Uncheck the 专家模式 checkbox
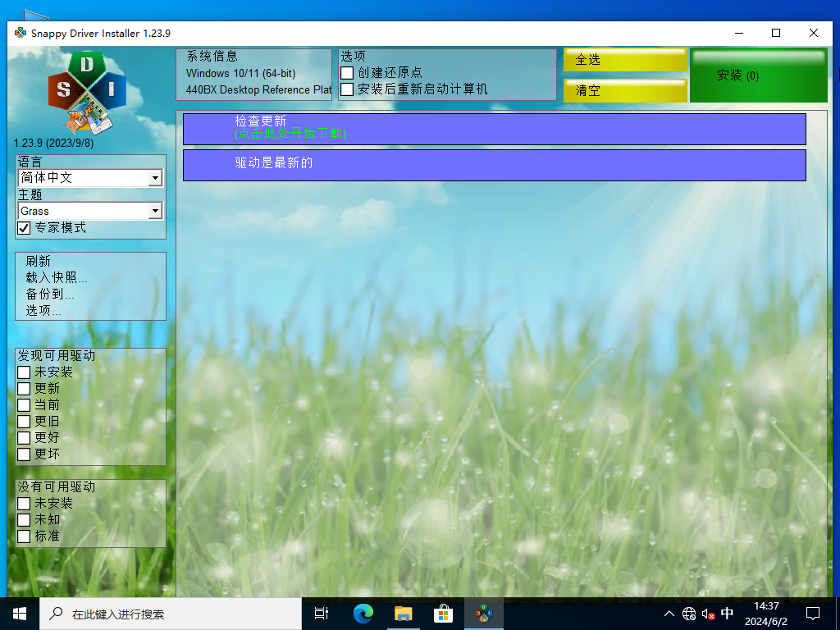Viewport: 840px width, 630px height. pos(24,228)
